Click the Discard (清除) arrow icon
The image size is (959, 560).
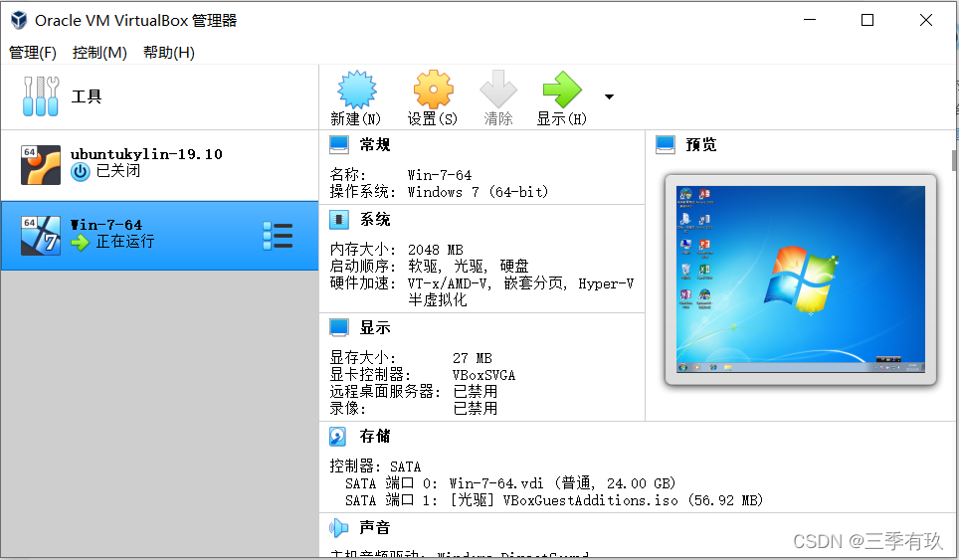point(498,90)
